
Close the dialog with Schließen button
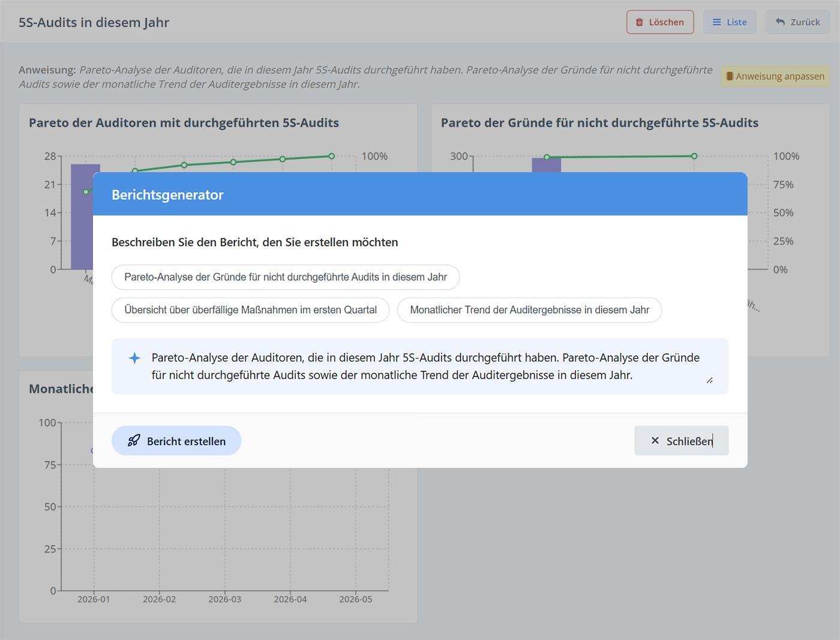(681, 441)
